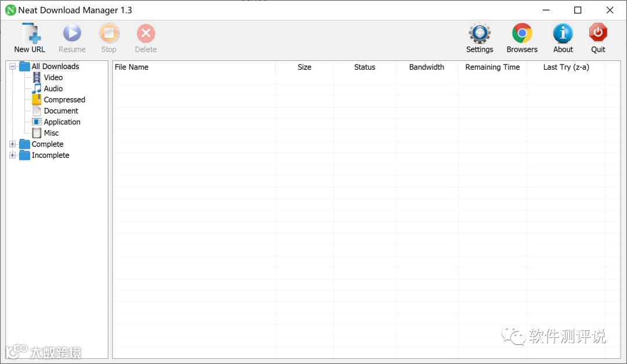Click the Neat Download Manager logo icon

coord(10,10)
